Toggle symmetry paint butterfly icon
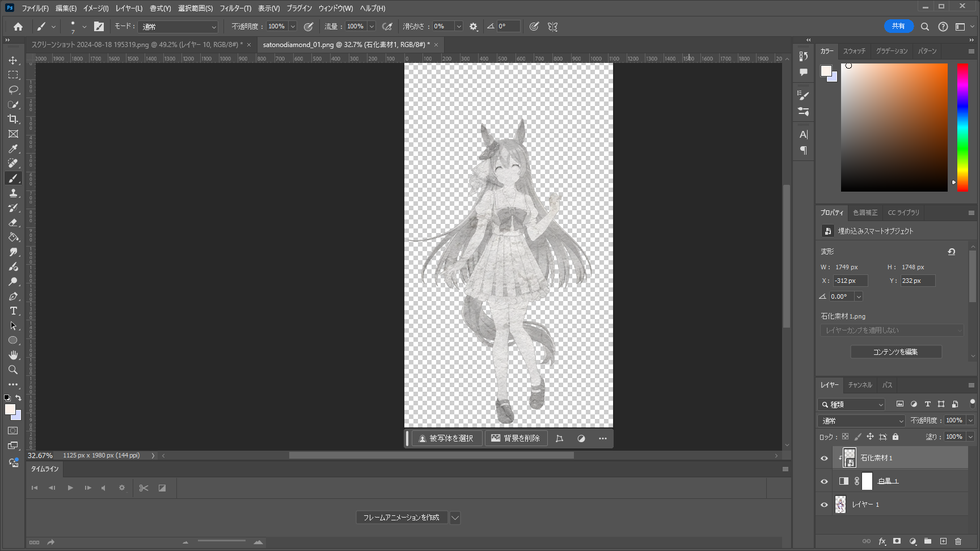 (552, 27)
